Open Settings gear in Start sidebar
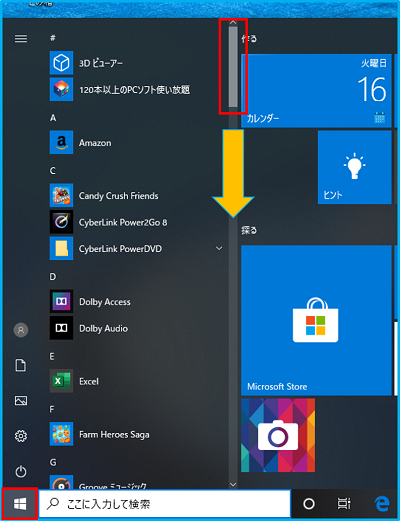This screenshot has height=521, width=400. click(21, 436)
